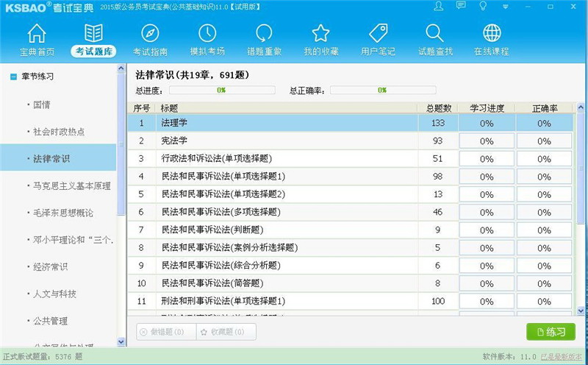588x365 pixels.
Task: Click the 收藏题 (0) button
Action: (226, 332)
